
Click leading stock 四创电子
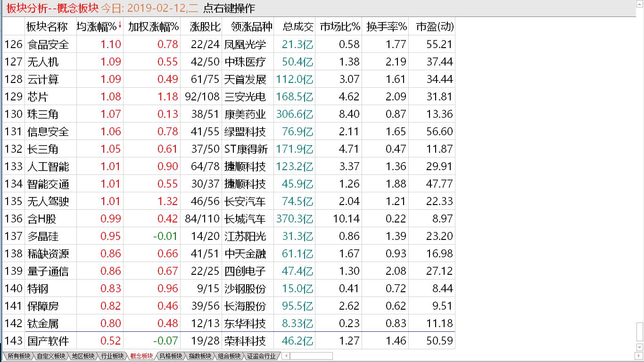point(245,271)
